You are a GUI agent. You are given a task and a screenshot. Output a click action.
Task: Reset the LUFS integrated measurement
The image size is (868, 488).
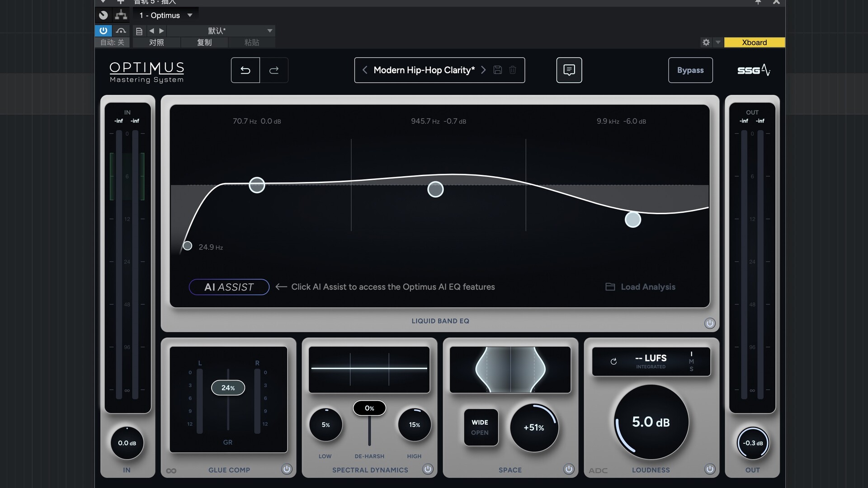(x=613, y=361)
